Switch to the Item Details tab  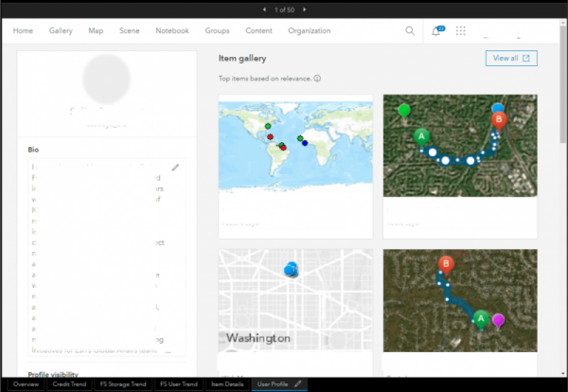coord(227,384)
